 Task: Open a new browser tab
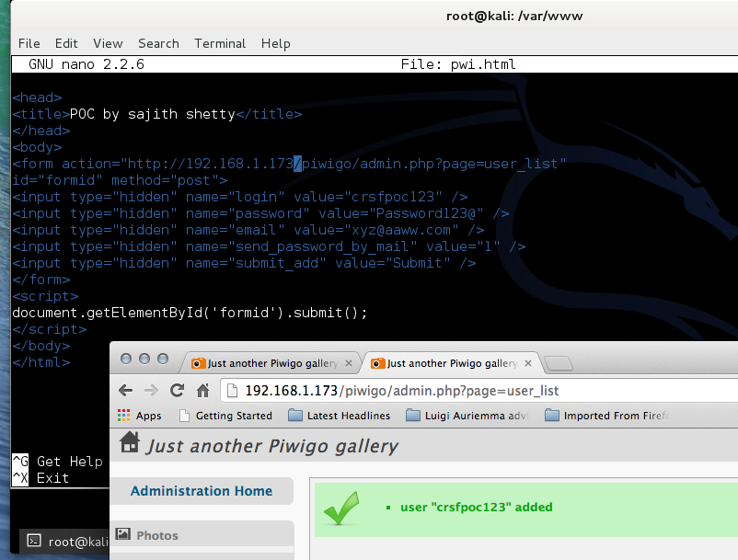click(x=559, y=363)
